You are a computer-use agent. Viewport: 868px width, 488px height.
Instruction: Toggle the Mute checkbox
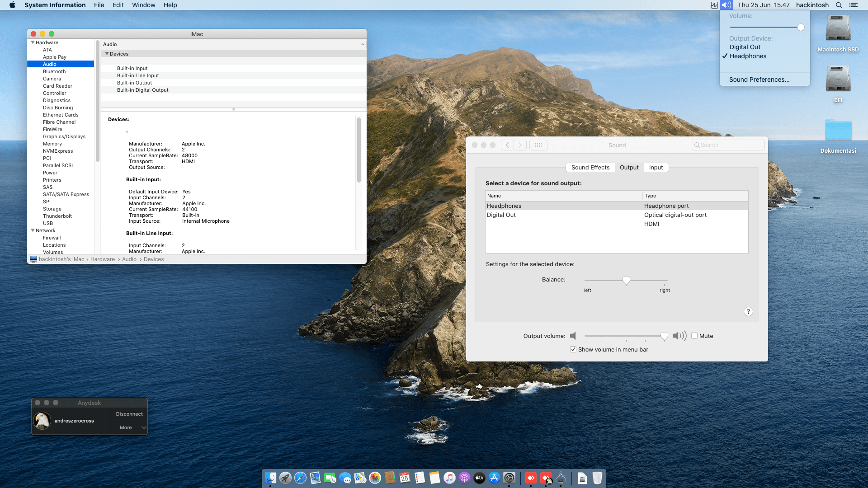tap(694, 336)
